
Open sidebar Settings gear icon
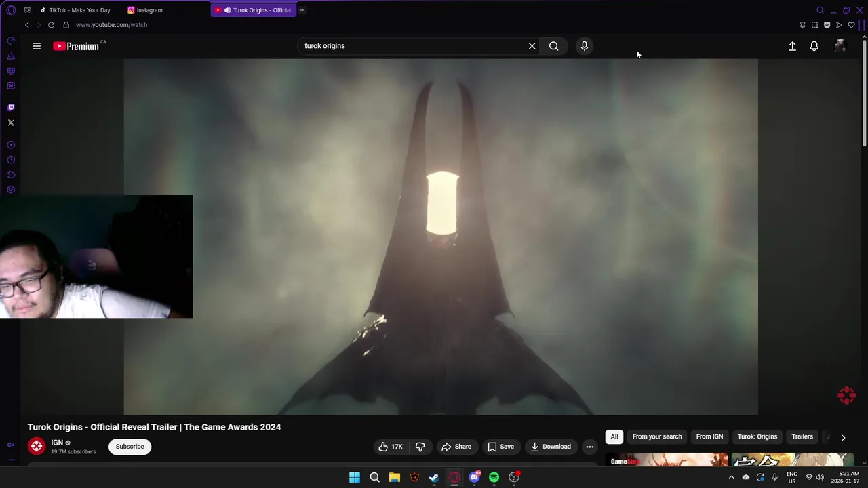tap(11, 190)
